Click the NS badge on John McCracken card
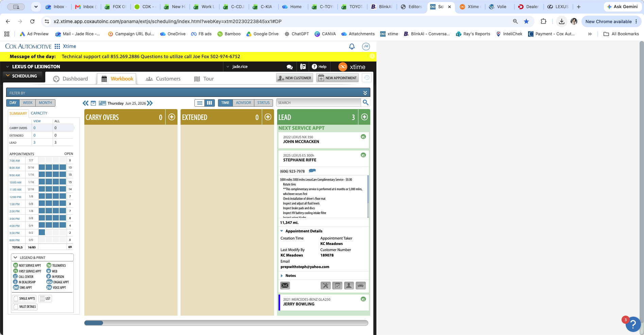This screenshot has height=335, width=644. (x=363, y=137)
